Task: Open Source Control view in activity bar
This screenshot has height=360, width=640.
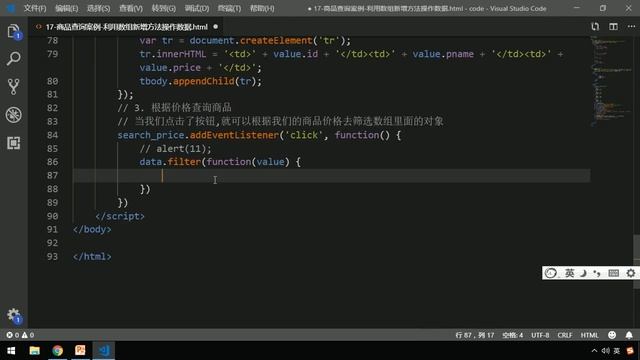Action: point(13,87)
